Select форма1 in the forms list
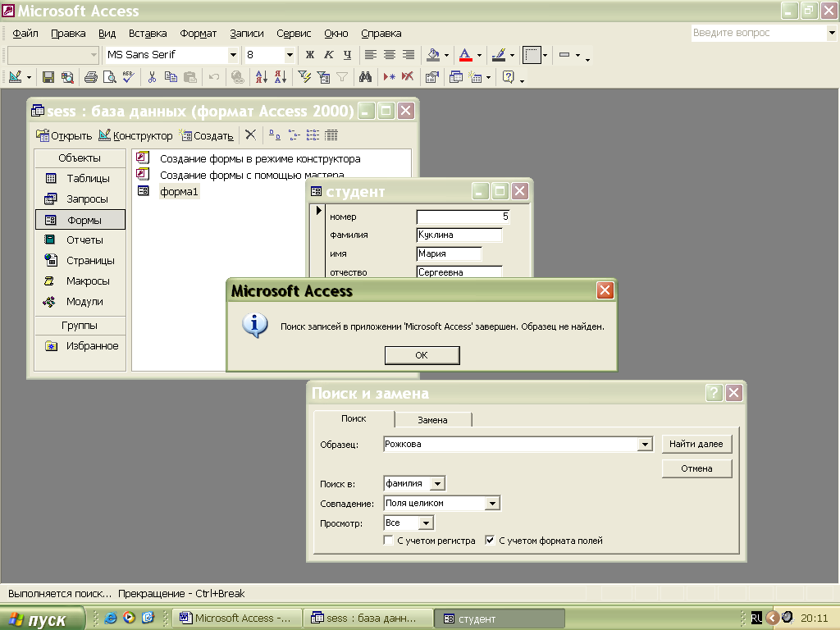This screenshot has height=630, width=840. [178, 191]
